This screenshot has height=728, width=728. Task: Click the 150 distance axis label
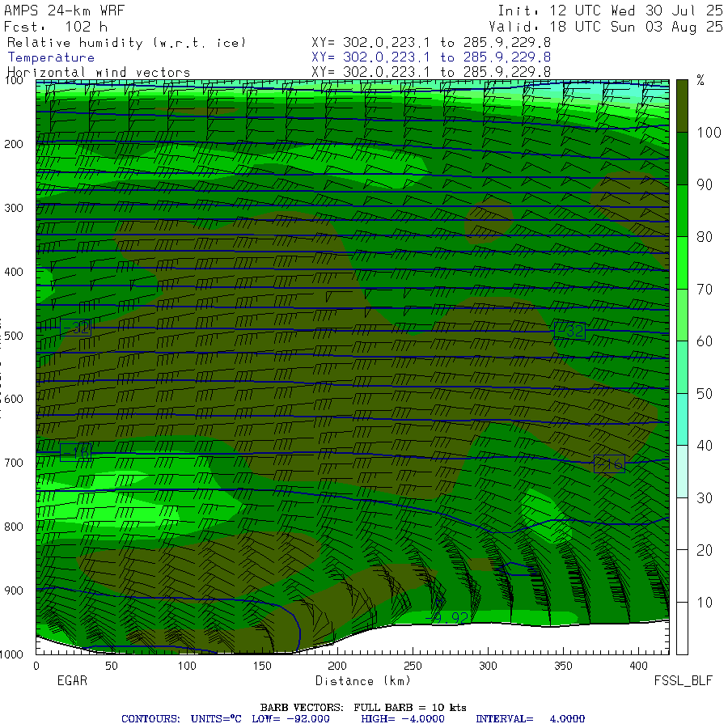click(x=262, y=666)
